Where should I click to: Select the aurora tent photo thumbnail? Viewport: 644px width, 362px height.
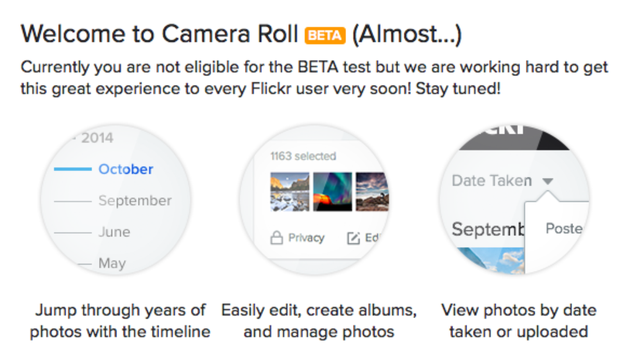coord(332,192)
